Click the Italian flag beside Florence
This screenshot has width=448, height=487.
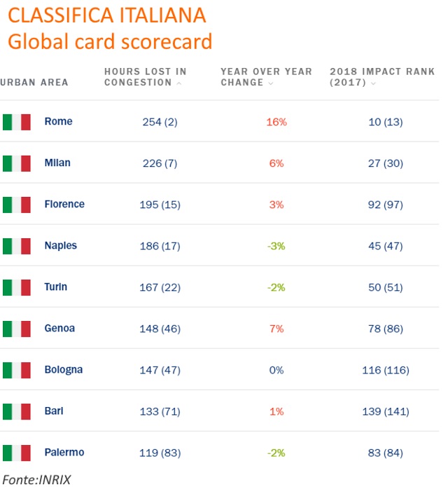pyautogui.click(x=16, y=205)
